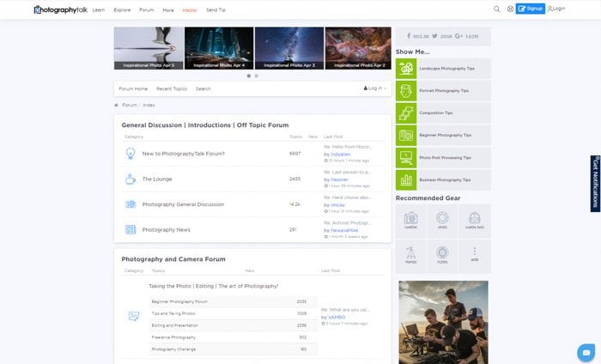Open Beginner Photography Tips green icon
Viewport: 601px width, 364px height.
pos(406,136)
